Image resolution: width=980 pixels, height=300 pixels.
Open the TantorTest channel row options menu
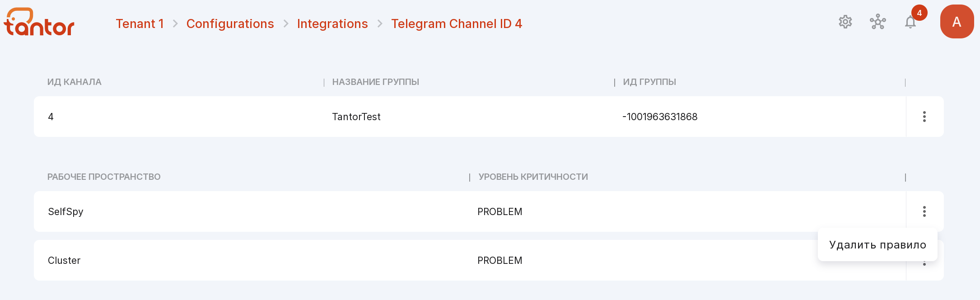(x=924, y=117)
